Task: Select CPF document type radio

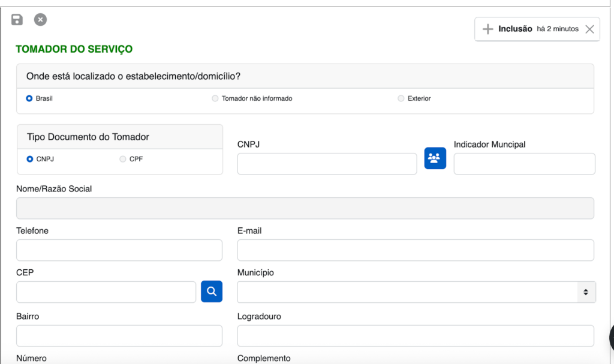Action: pos(123,159)
